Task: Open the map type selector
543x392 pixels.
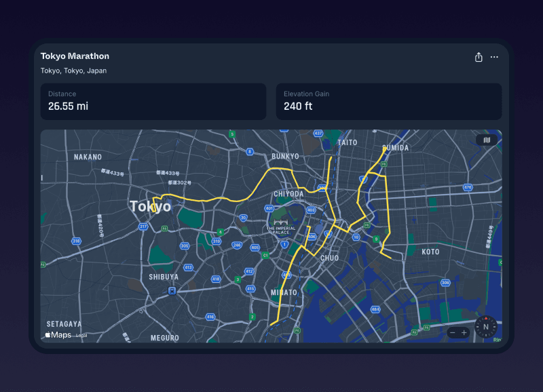Action: tap(487, 140)
